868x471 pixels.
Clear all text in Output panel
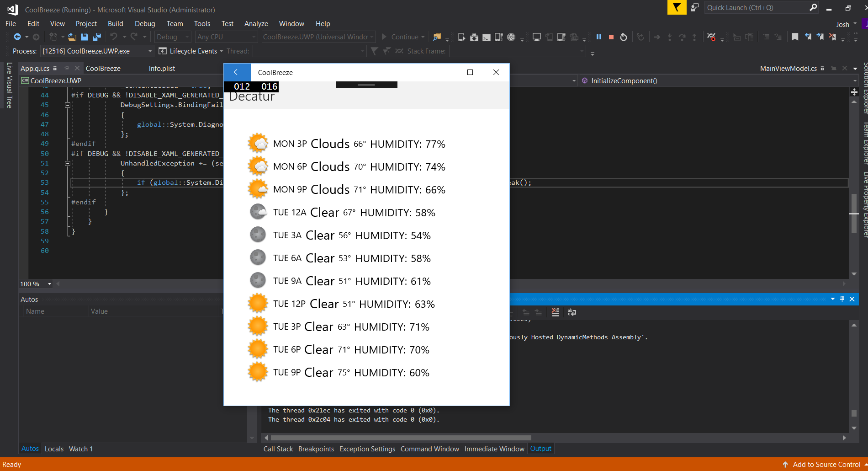coord(555,312)
